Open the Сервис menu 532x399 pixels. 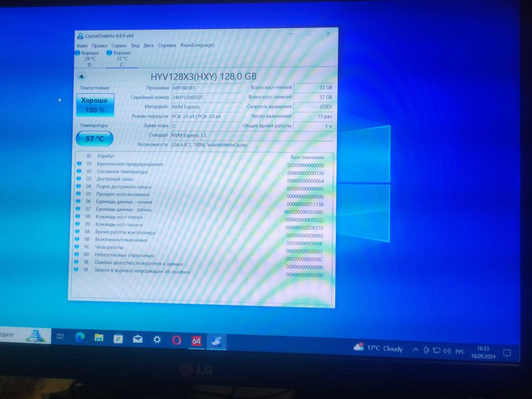click(119, 46)
